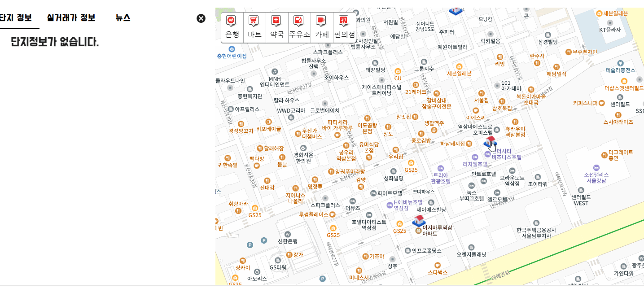644x288 pixels.
Task: Click the 글로벌에이치 building label
Action: point(325,110)
